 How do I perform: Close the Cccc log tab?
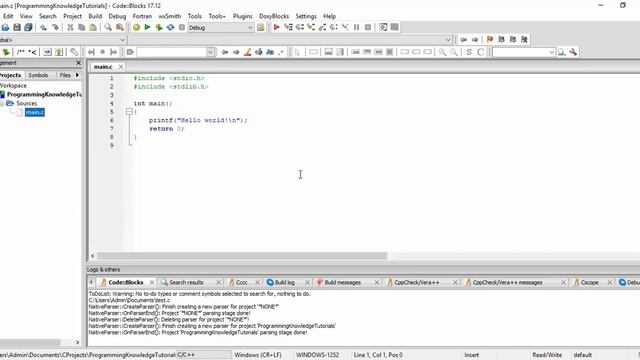pos(257,282)
